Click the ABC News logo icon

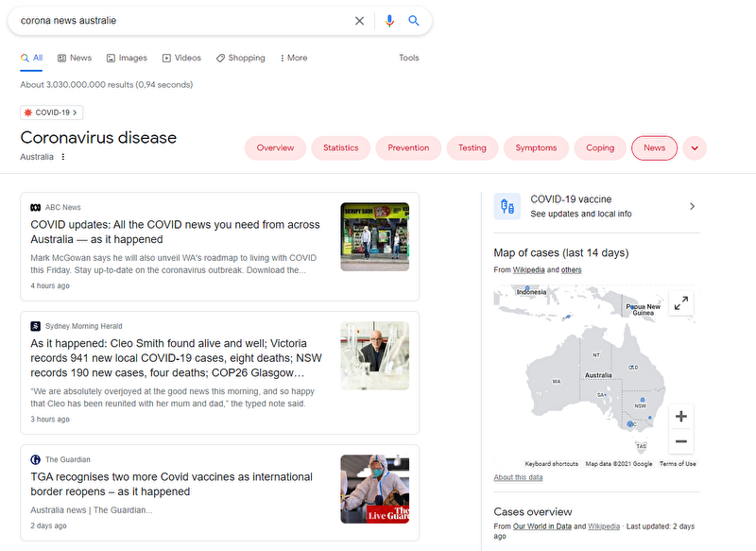(x=36, y=207)
